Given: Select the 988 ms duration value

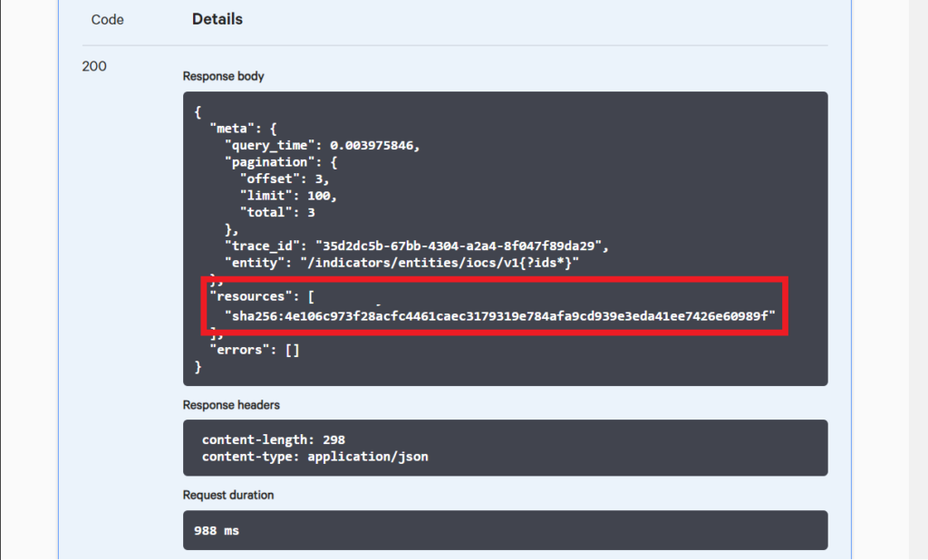Looking at the screenshot, I should tap(217, 530).
